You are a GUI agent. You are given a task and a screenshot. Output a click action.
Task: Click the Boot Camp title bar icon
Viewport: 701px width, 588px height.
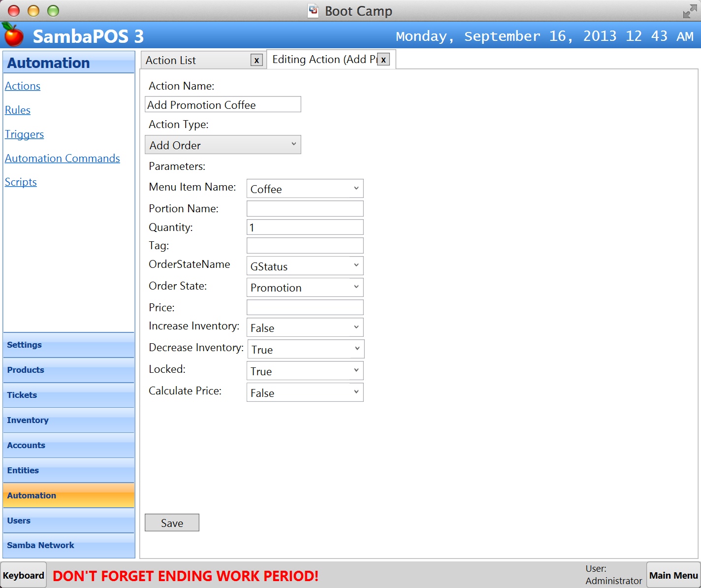(x=313, y=11)
